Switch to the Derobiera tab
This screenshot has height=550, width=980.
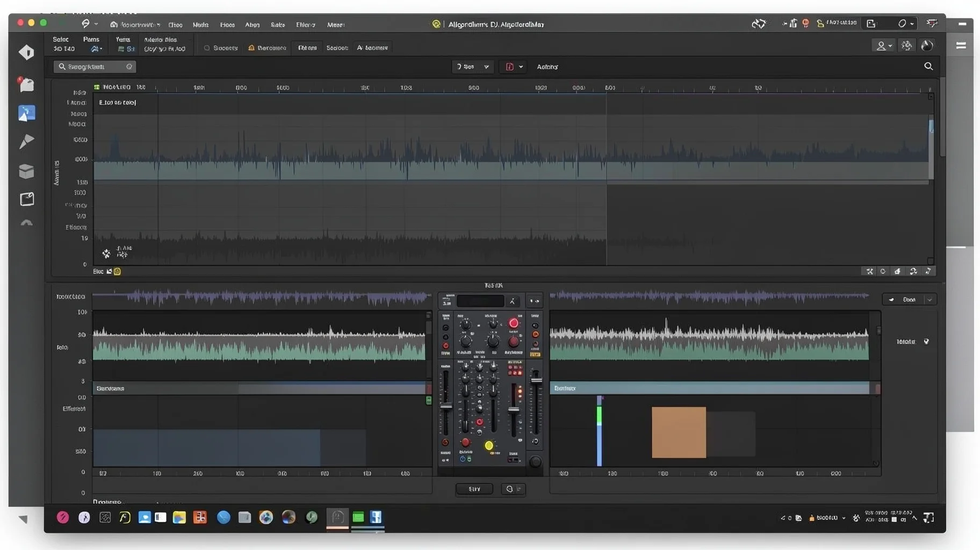point(267,48)
